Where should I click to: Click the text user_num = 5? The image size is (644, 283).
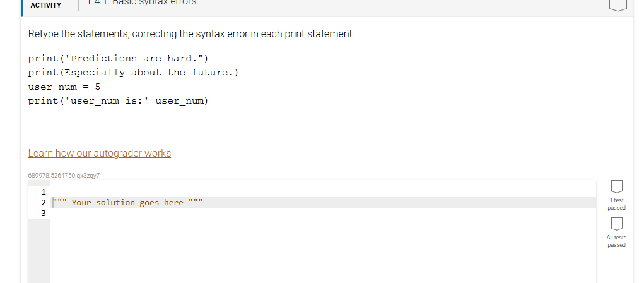click(x=64, y=87)
